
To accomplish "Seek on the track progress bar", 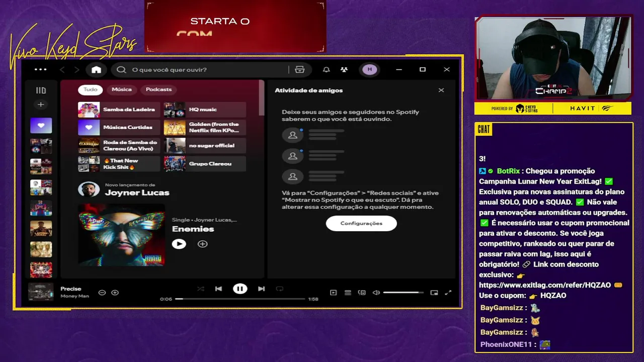I will pos(240,299).
